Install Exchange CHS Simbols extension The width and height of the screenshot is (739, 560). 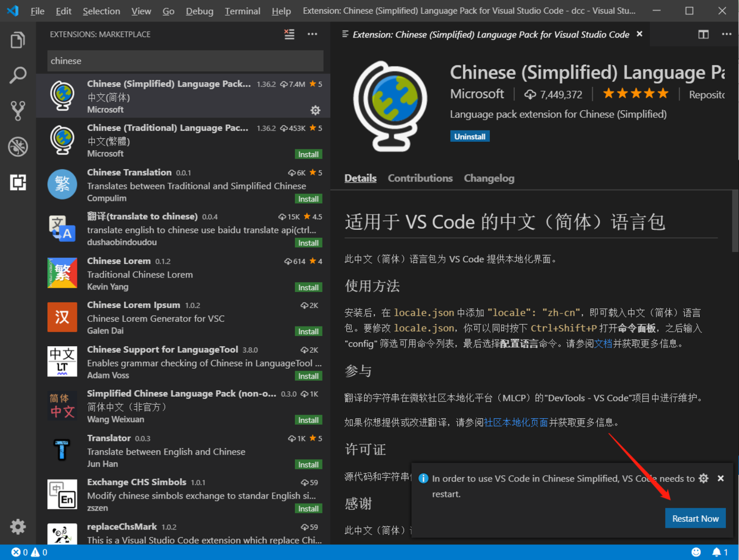pyautogui.click(x=309, y=509)
